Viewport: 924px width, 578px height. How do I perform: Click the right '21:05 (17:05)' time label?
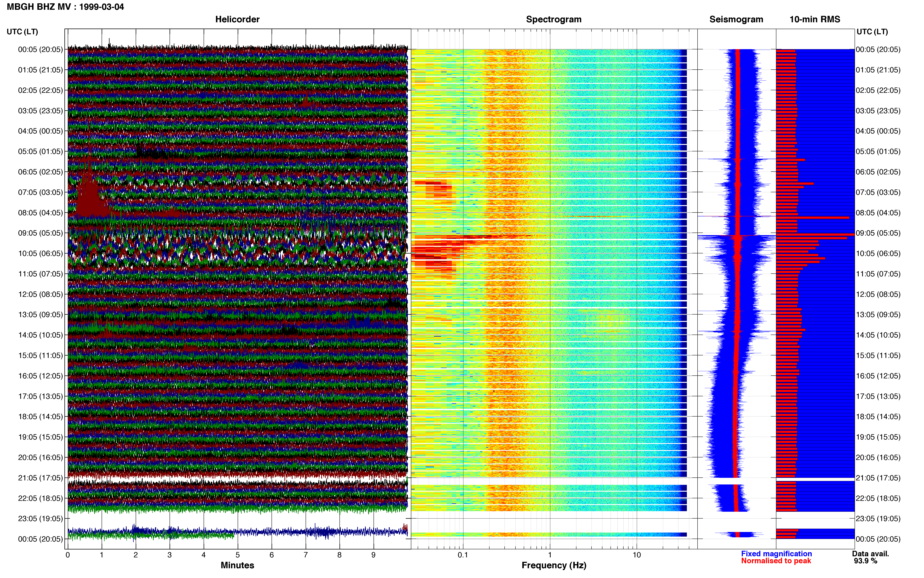click(878, 478)
